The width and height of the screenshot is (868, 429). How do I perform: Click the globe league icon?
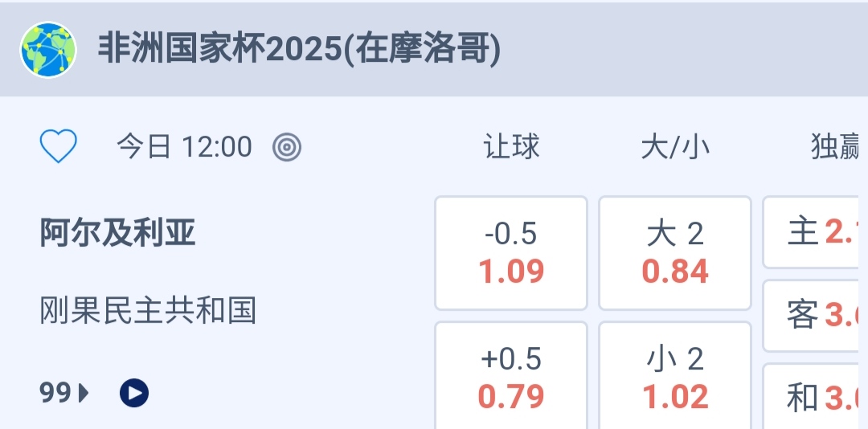pos(48,50)
